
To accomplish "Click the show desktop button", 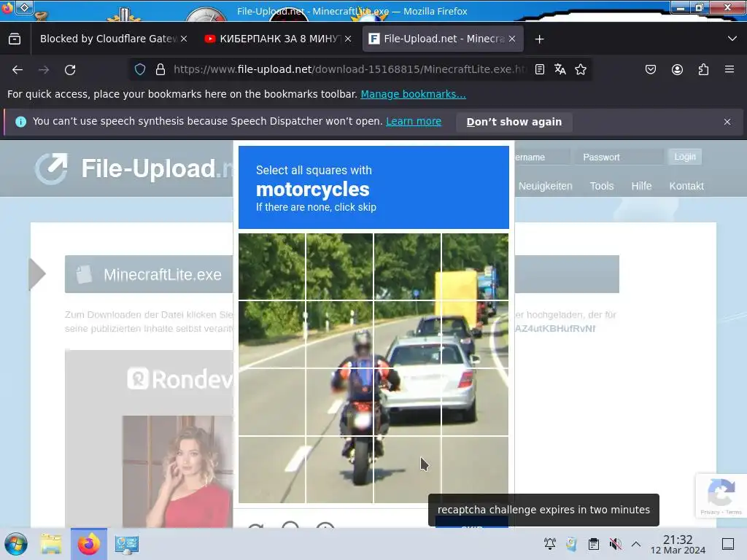I will click(728, 544).
